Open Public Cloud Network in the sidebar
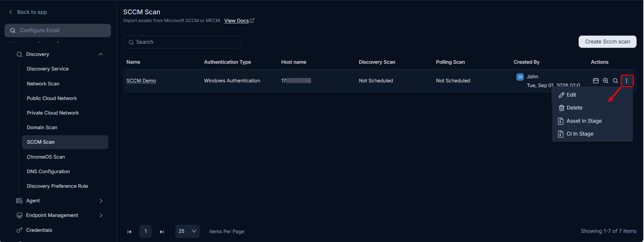The height and width of the screenshot is (242, 644). 52,98
